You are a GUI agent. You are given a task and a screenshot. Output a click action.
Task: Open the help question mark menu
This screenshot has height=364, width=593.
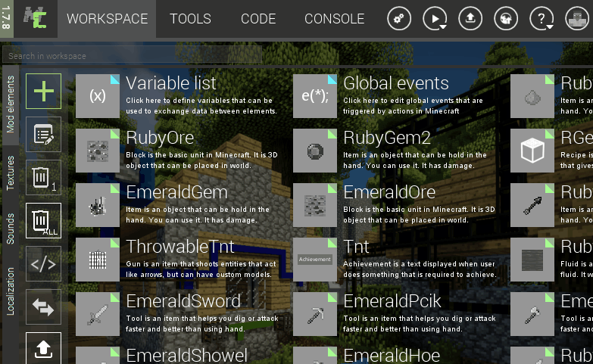click(542, 18)
